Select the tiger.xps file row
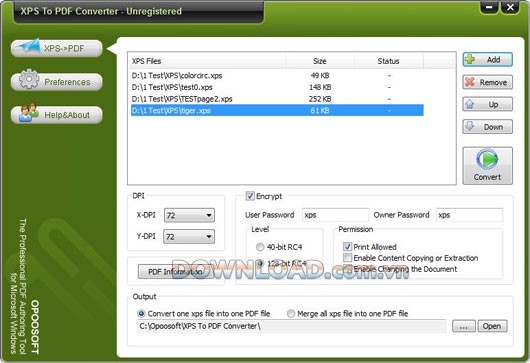Screen dimensions: 530x363 (277, 110)
